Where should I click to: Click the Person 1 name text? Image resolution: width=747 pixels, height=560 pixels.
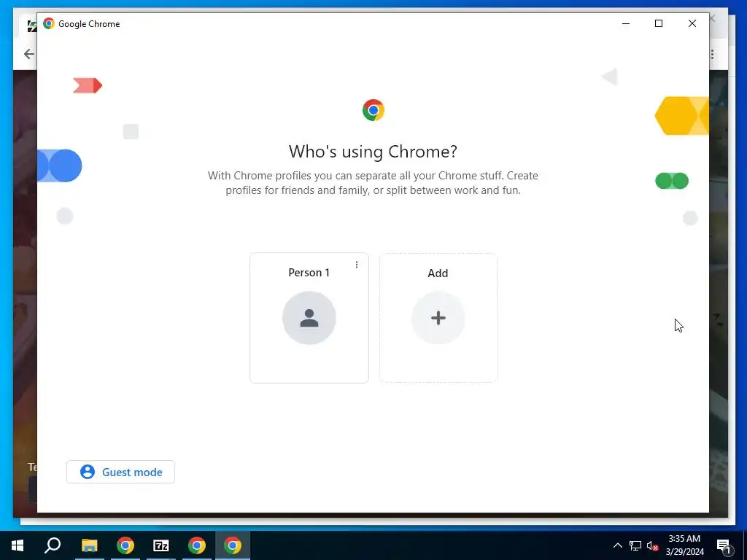click(x=309, y=273)
